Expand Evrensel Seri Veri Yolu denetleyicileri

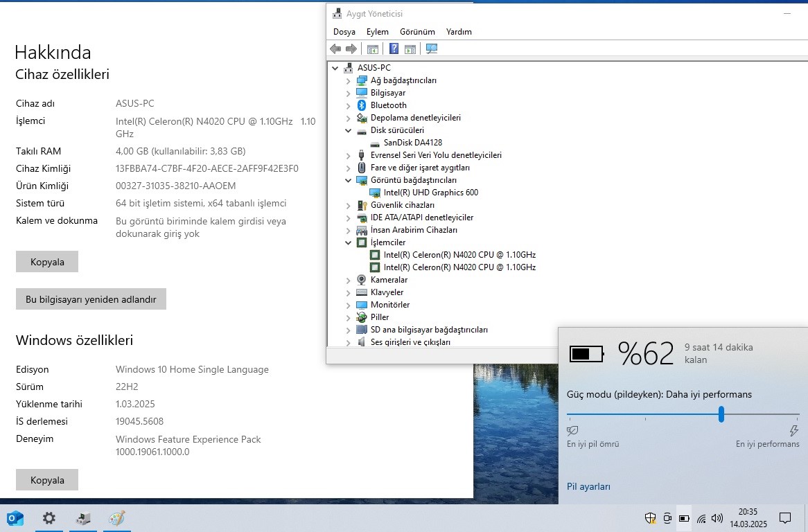pyautogui.click(x=348, y=156)
